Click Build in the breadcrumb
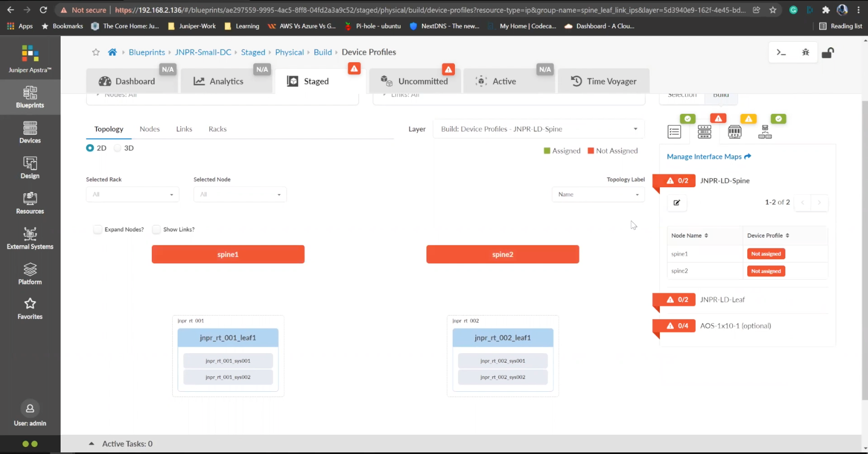Screen dimensions: 868x454 (322, 52)
